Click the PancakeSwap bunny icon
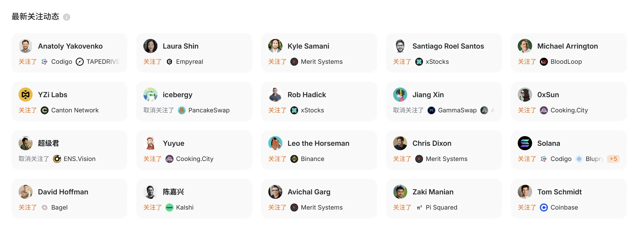The image size is (644, 230). pyautogui.click(x=182, y=110)
